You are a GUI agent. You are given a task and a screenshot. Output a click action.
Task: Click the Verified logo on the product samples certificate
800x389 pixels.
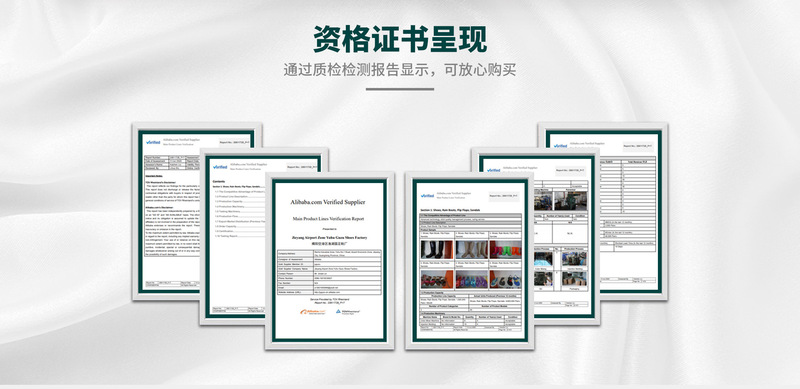[428, 196]
